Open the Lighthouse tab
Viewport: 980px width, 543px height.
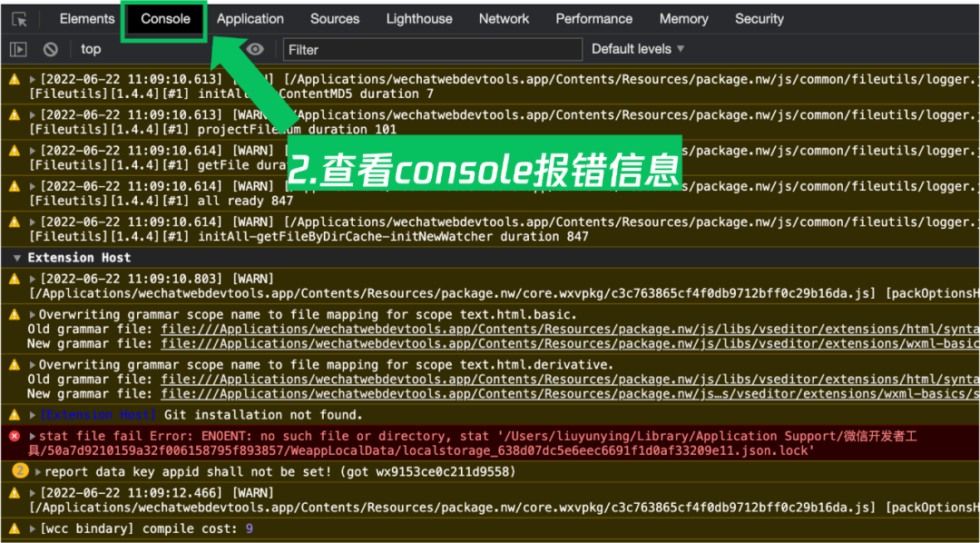[419, 19]
